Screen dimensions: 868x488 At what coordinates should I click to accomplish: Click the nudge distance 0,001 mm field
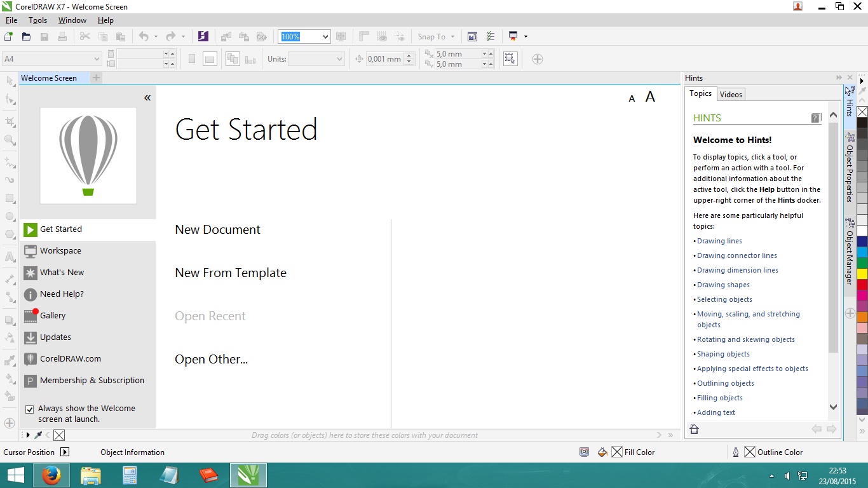click(384, 59)
